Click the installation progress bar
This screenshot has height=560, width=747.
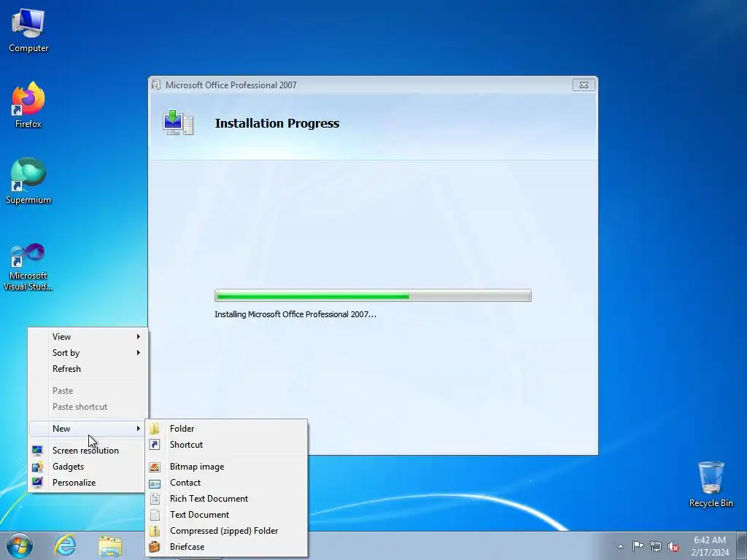[x=373, y=296]
